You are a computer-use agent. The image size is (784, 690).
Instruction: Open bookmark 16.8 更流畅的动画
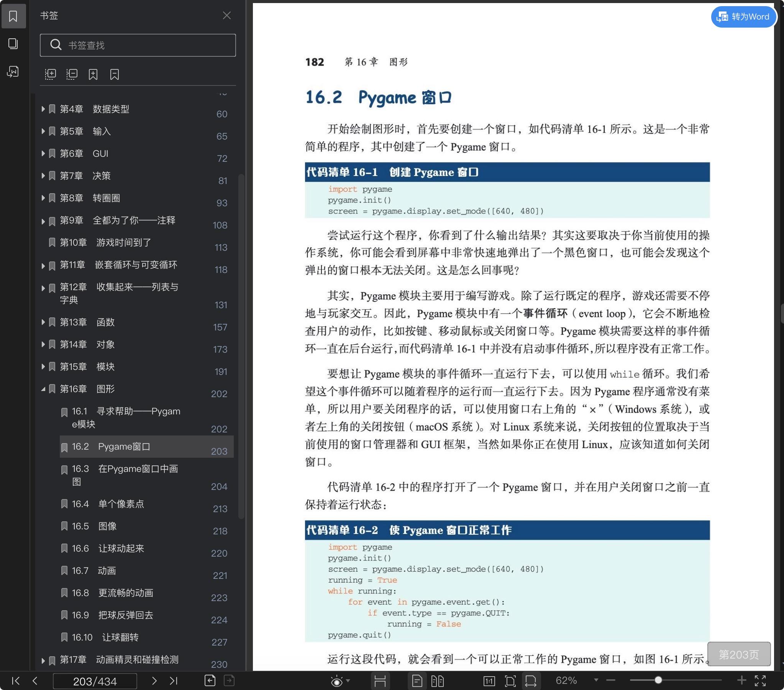click(x=112, y=593)
